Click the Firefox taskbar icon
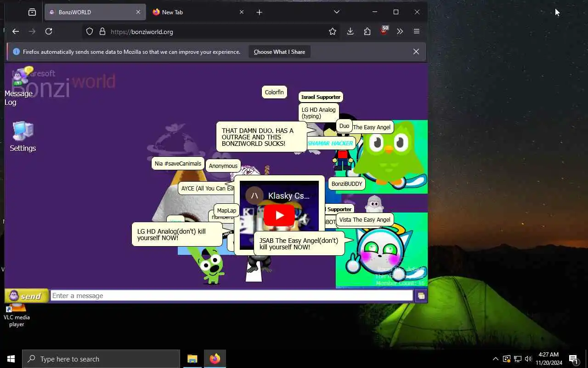This screenshot has width=588, height=368. click(x=215, y=359)
